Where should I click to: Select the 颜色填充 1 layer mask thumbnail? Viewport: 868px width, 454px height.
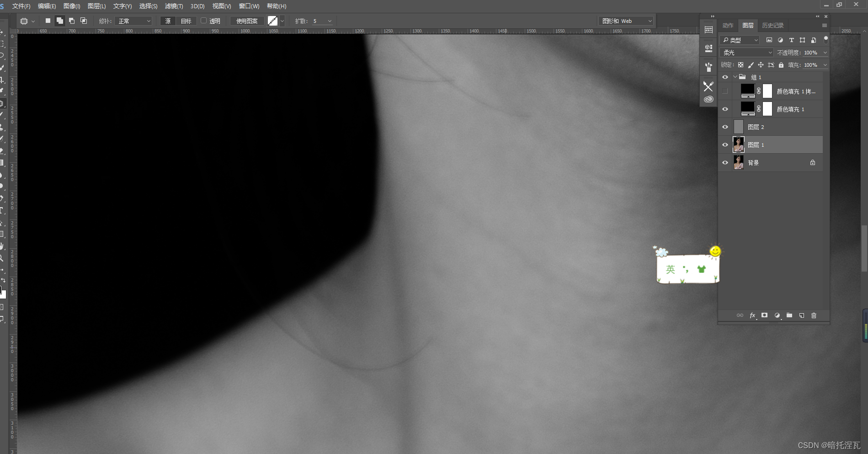tap(767, 109)
